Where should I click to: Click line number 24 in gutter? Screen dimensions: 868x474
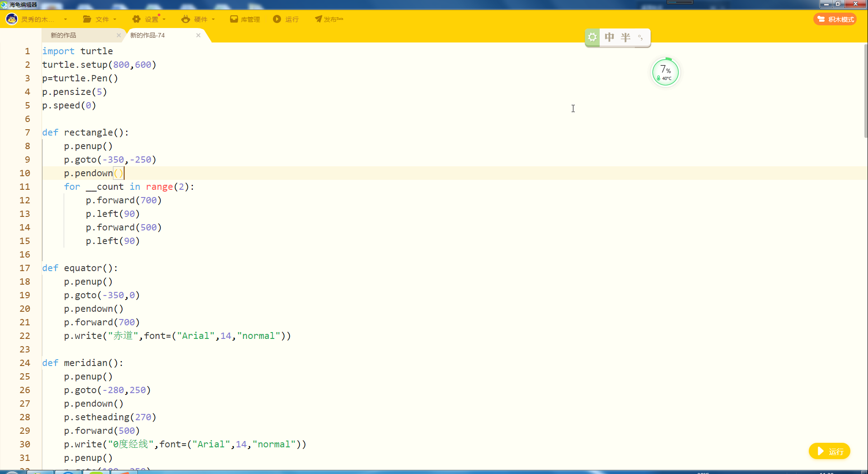click(25, 363)
